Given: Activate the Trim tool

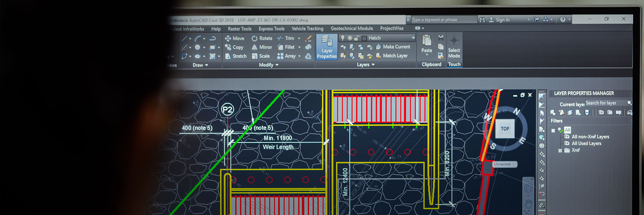Looking at the screenshot, I should 286,38.
